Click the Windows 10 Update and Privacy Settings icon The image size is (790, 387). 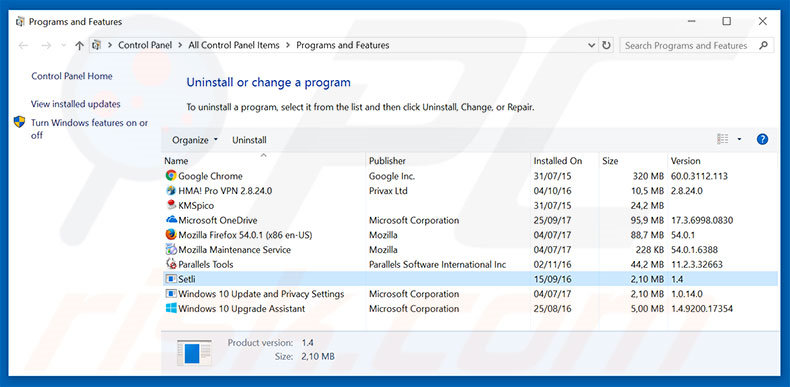(171, 293)
